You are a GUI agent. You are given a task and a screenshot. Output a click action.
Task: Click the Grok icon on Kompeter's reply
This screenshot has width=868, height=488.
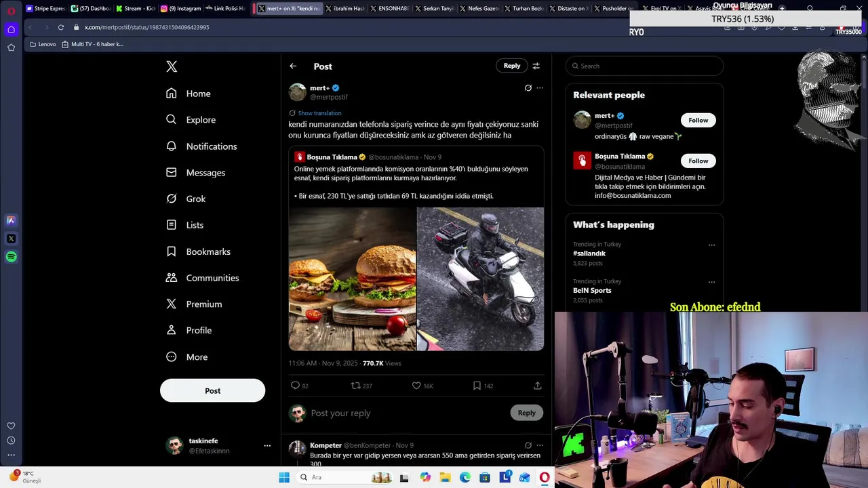(x=528, y=445)
